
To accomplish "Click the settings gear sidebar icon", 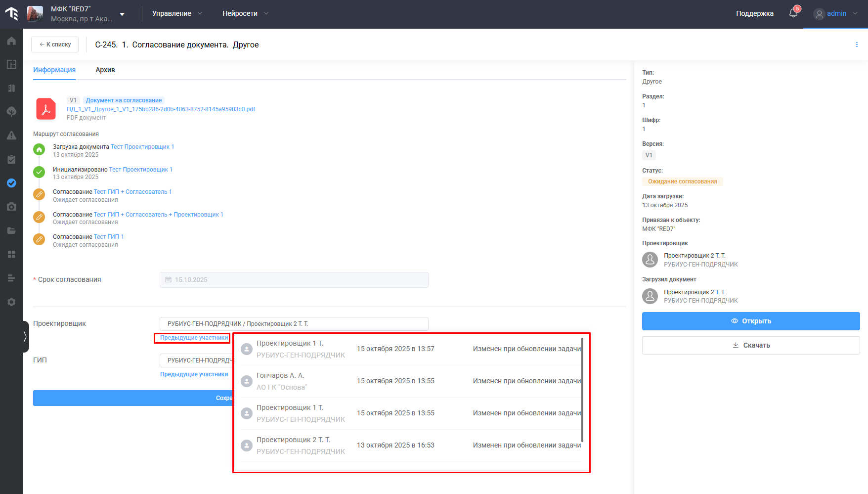I will pos(11,302).
